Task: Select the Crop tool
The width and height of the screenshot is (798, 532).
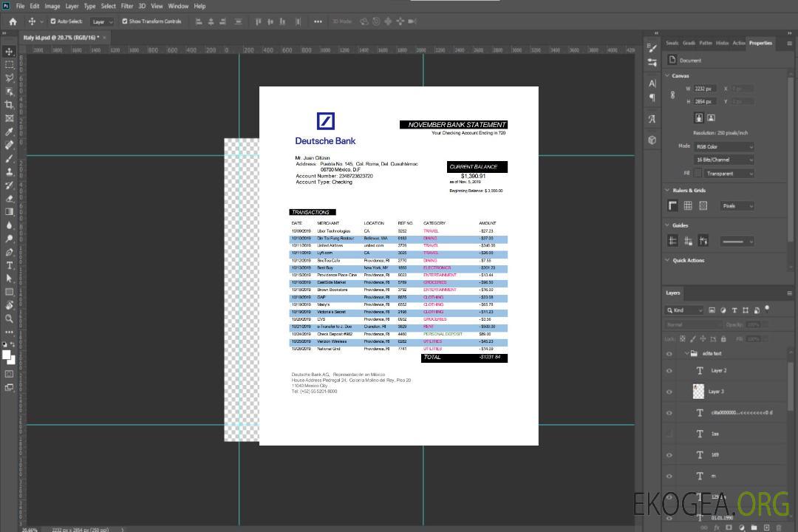Action: pos(10,105)
